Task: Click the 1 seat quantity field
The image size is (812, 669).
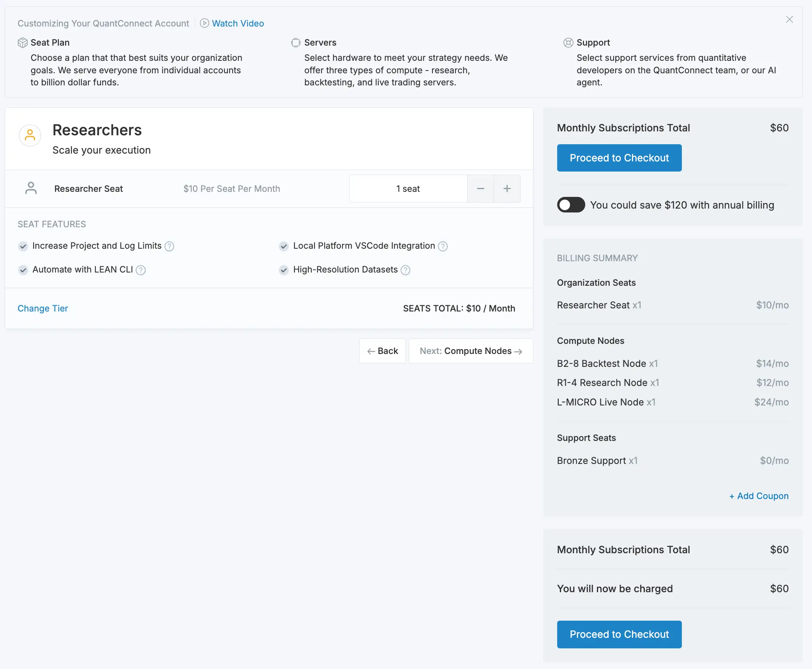Action: 408,189
